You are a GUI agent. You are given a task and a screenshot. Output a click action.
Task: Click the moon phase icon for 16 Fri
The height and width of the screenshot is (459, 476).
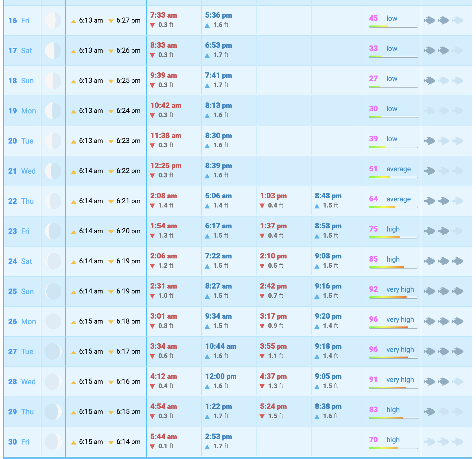pyautogui.click(x=53, y=21)
